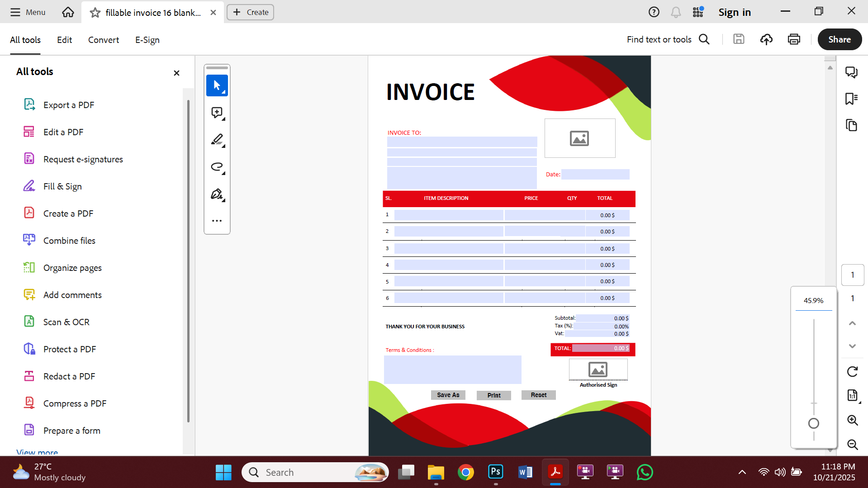Viewport: 868px width, 488px height.
Task: Set page view to actual size
Action: click(x=852, y=395)
